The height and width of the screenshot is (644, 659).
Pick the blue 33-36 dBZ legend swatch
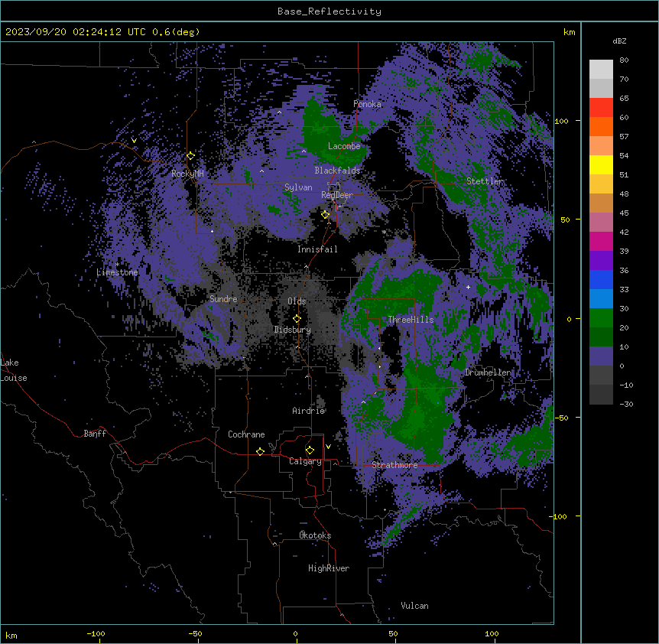pos(601,280)
